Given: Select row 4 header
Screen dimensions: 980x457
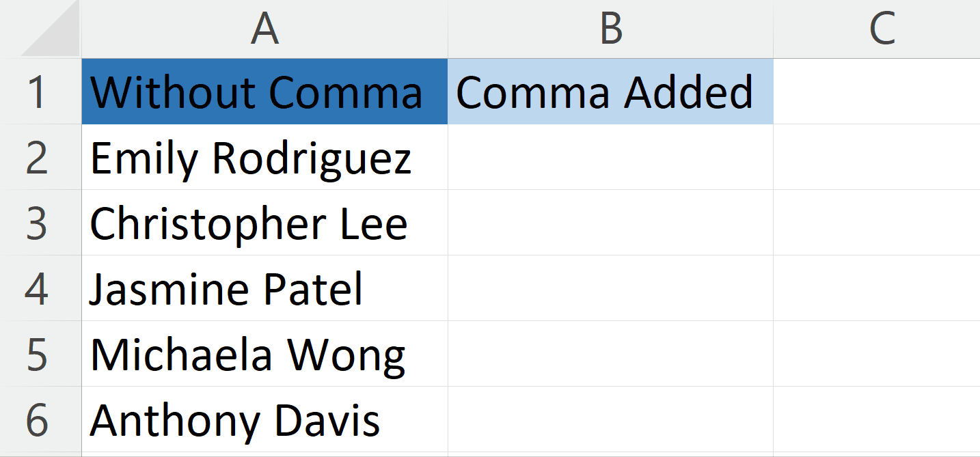Looking at the screenshot, I should coord(40,288).
